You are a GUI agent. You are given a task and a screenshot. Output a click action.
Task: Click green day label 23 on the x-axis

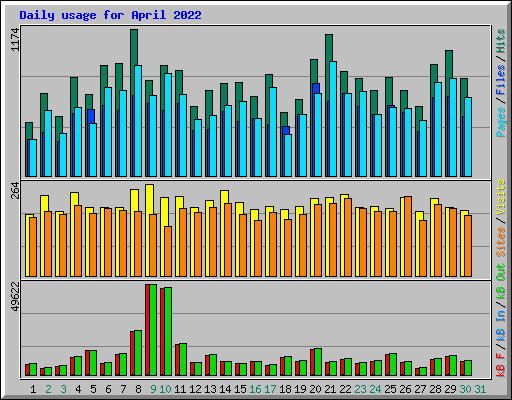pos(360,389)
